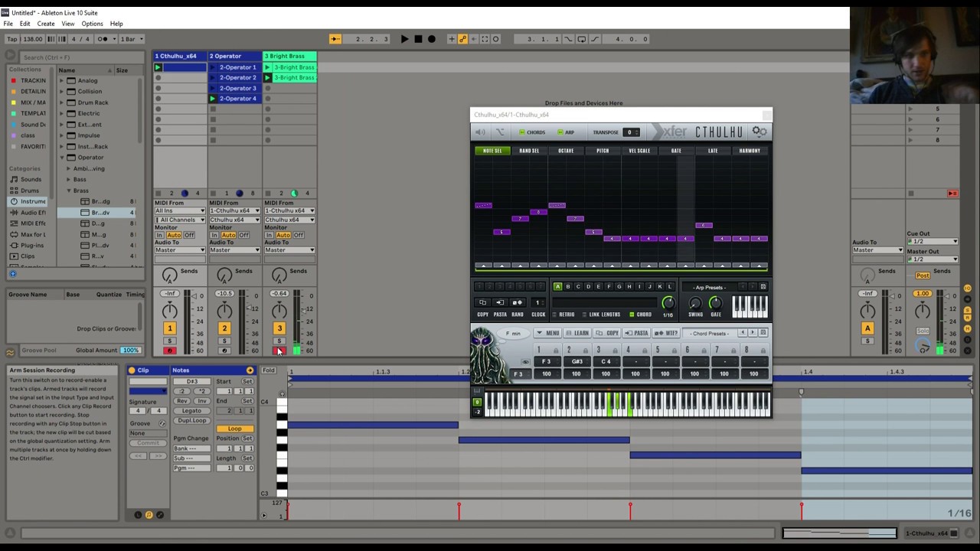Open the Create menu
This screenshot has height=551, width=980.
pos(46,24)
